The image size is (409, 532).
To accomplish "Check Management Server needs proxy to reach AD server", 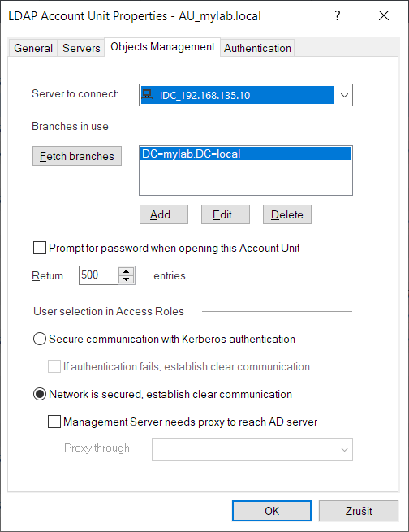I will point(54,422).
